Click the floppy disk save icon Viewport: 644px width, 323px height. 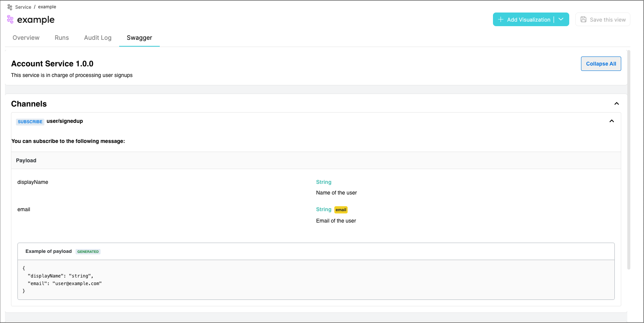pos(583,20)
